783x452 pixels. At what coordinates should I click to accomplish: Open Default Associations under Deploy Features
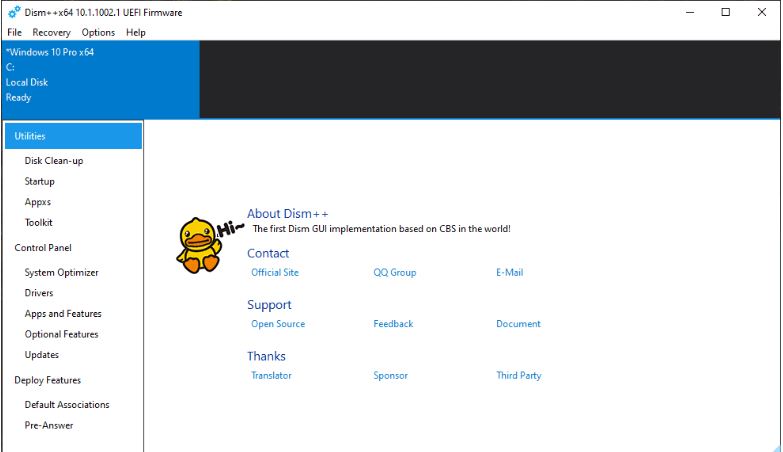(67, 405)
